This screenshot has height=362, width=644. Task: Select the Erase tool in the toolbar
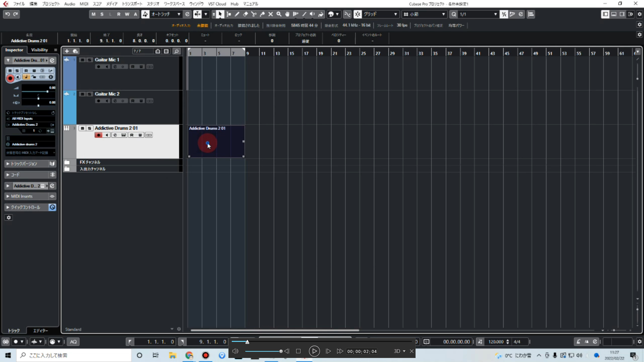[246, 14]
